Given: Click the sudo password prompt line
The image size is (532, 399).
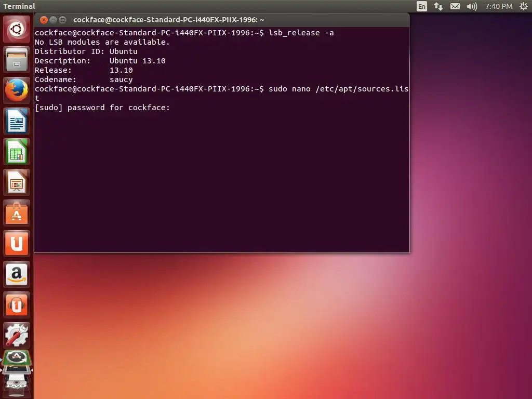Looking at the screenshot, I should point(102,108).
